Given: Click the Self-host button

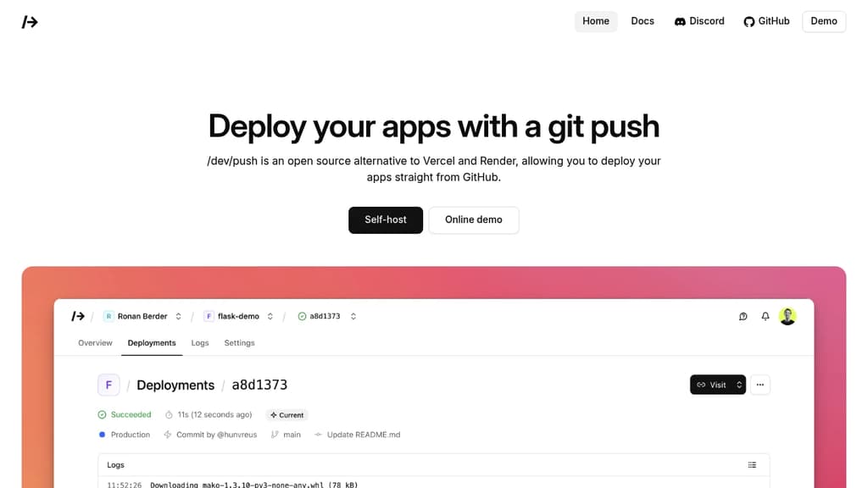Looking at the screenshot, I should (386, 219).
